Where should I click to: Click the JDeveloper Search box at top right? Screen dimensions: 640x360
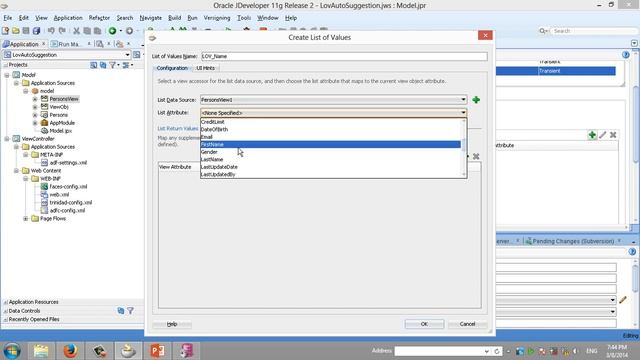coord(593,31)
